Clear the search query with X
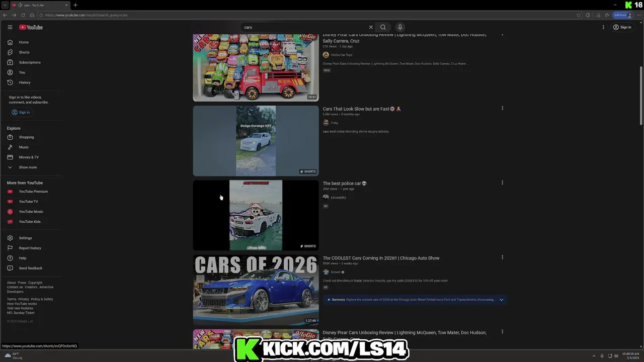This screenshot has height=362, width=644. click(x=371, y=27)
